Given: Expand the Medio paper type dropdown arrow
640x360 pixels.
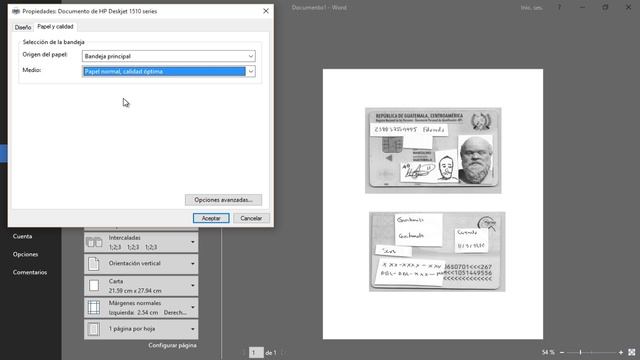Looking at the screenshot, I should coord(251,71).
